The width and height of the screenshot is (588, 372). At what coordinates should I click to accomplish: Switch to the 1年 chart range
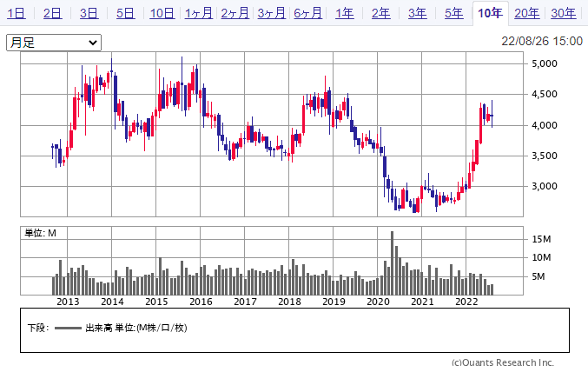pyautogui.click(x=344, y=14)
